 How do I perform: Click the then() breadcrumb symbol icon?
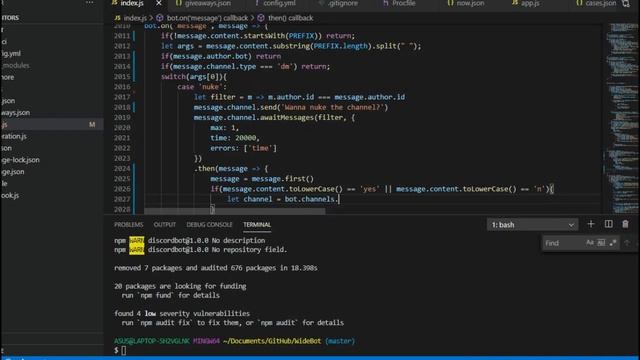point(261,18)
